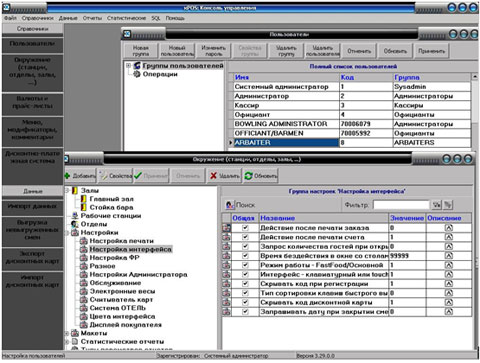
Task: Open the SQL menu
Action: pyautogui.click(x=156, y=18)
